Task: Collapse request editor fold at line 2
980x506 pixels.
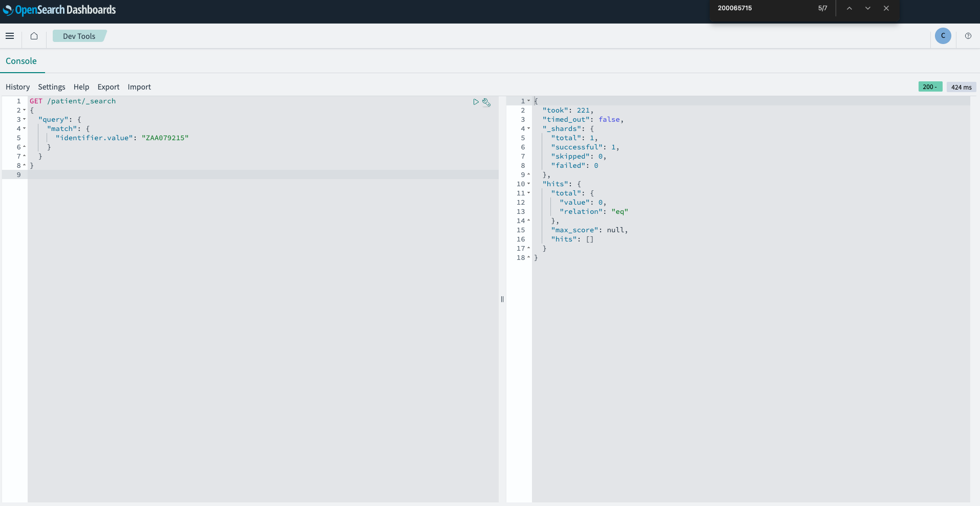Action: [x=24, y=111]
